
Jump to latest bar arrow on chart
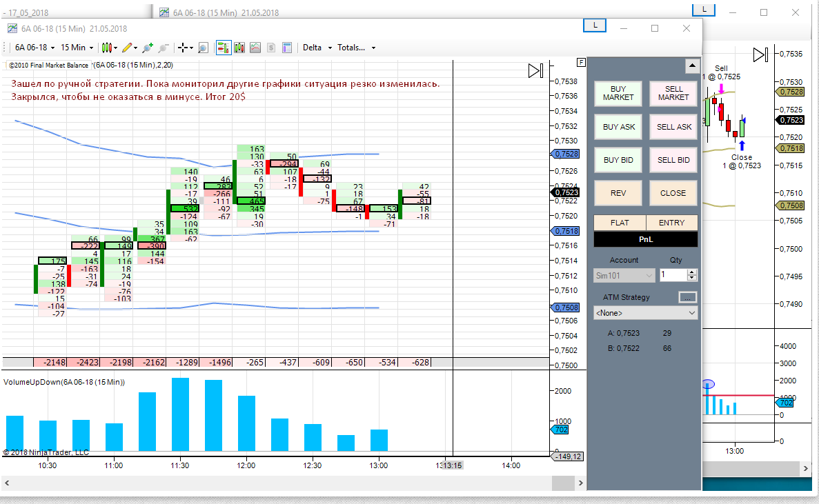tap(535, 71)
